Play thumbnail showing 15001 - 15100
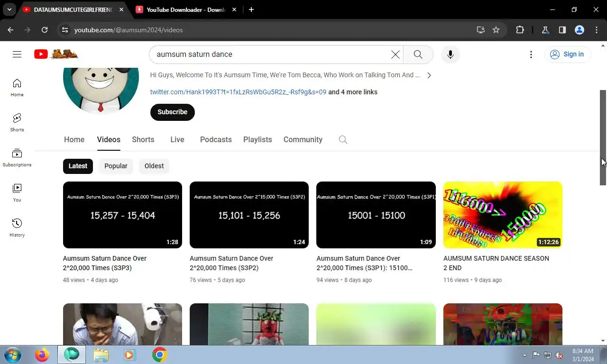This screenshot has width=607, height=364. (x=376, y=215)
